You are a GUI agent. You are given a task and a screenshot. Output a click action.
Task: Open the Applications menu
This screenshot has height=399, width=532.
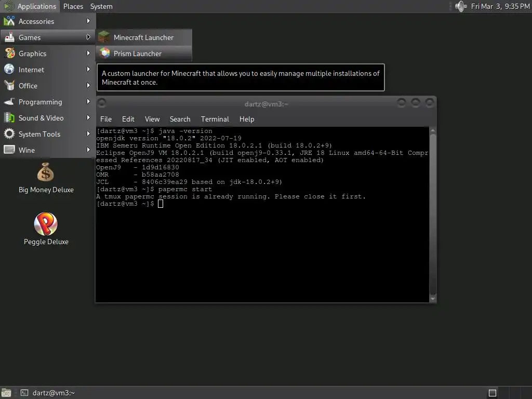(30, 6)
